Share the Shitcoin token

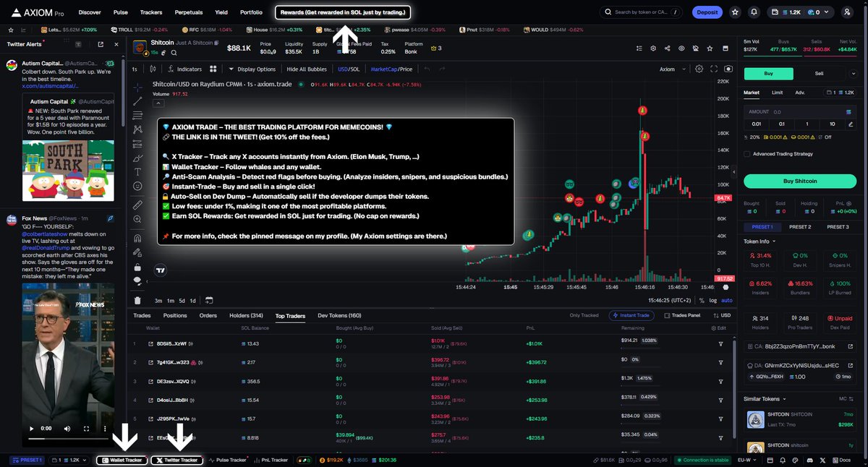point(667,48)
